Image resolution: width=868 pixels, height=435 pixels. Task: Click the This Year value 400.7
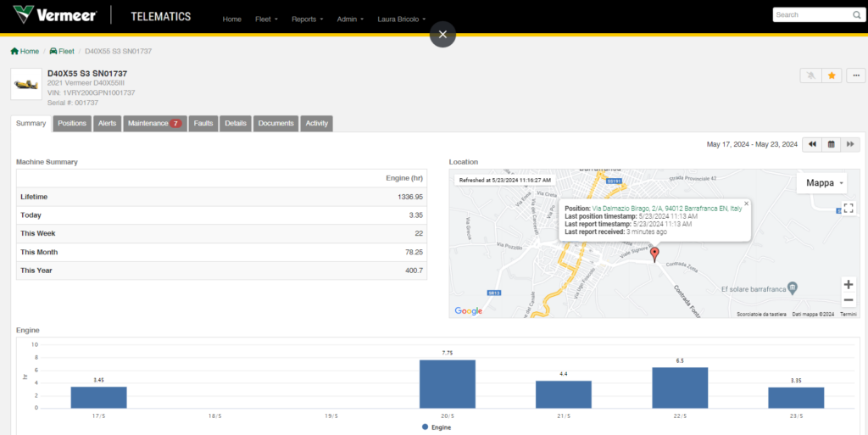(x=414, y=270)
